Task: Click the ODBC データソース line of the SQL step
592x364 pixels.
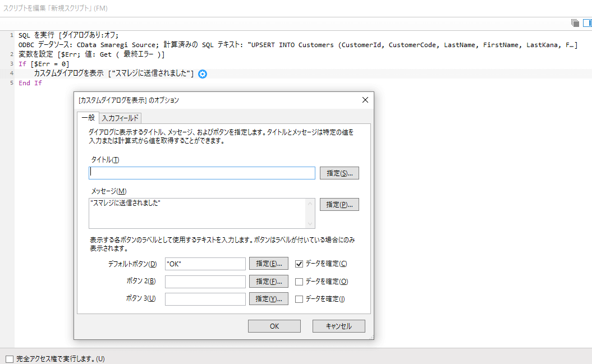Action: coord(298,45)
